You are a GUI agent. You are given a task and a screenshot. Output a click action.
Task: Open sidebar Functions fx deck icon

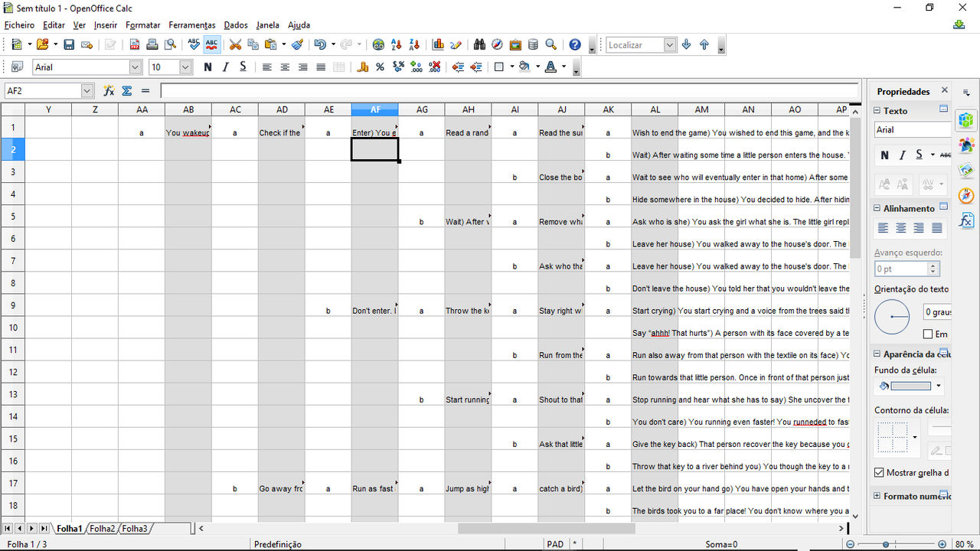tap(966, 220)
